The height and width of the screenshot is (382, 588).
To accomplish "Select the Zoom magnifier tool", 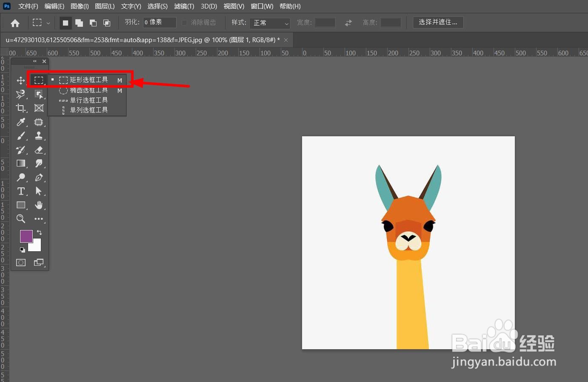I will point(20,219).
